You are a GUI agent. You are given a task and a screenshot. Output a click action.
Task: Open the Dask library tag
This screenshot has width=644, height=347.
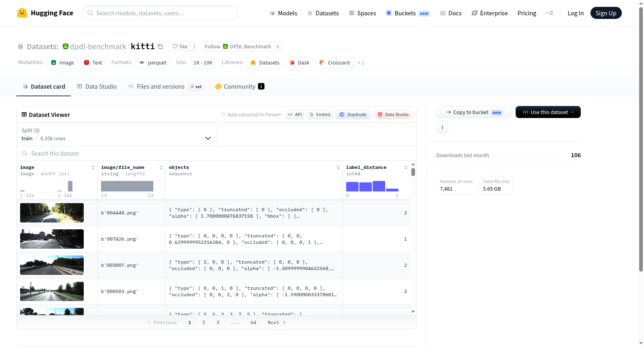299,62
